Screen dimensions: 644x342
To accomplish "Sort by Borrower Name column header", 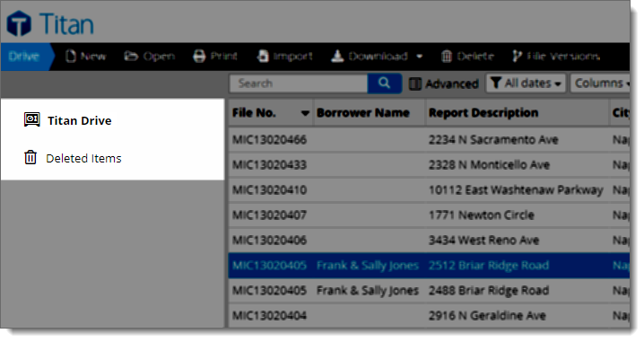I will pos(363,112).
